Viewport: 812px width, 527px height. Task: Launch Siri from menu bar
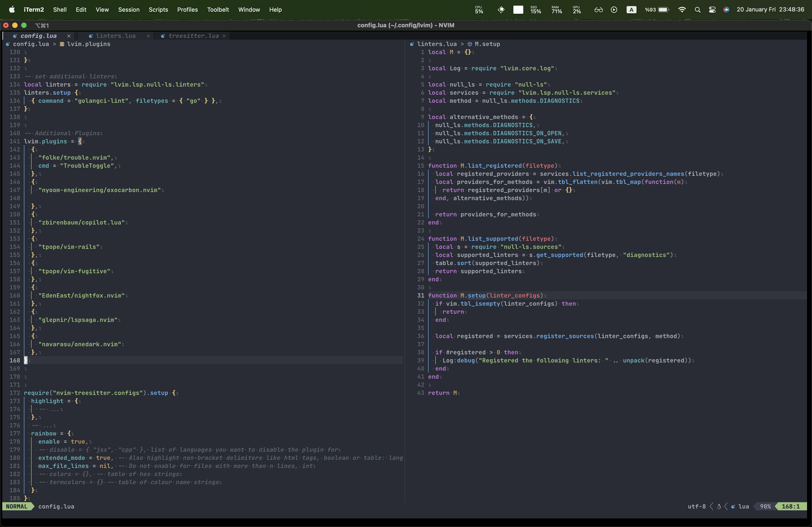(x=726, y=9)
